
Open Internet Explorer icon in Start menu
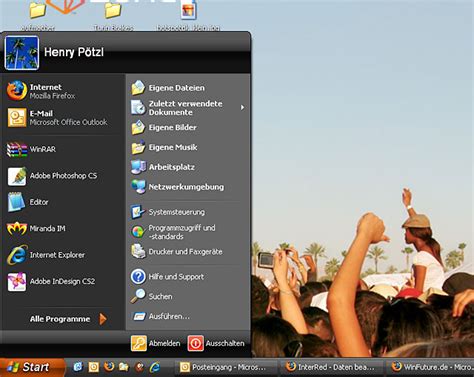coord(17,255)
